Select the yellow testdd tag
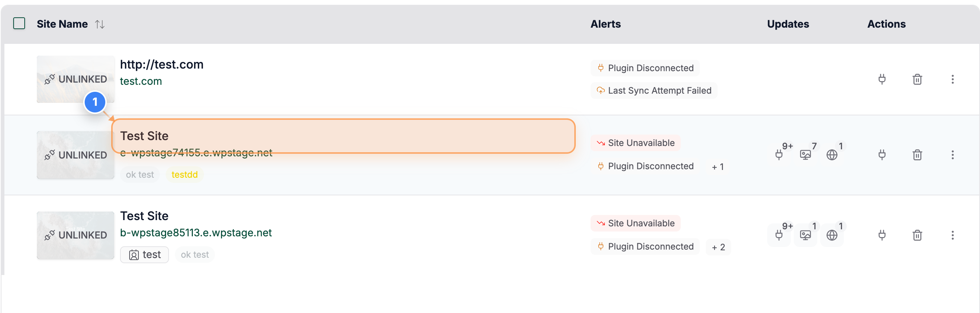980x313 pixels. 184,175
